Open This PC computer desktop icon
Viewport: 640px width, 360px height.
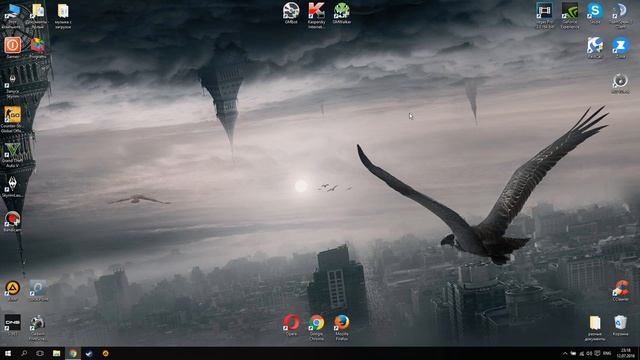point(12,12)
